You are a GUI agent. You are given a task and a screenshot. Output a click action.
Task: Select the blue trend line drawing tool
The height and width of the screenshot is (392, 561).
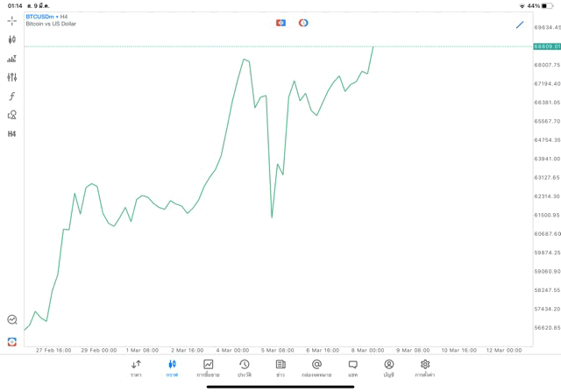click(520, 25)
